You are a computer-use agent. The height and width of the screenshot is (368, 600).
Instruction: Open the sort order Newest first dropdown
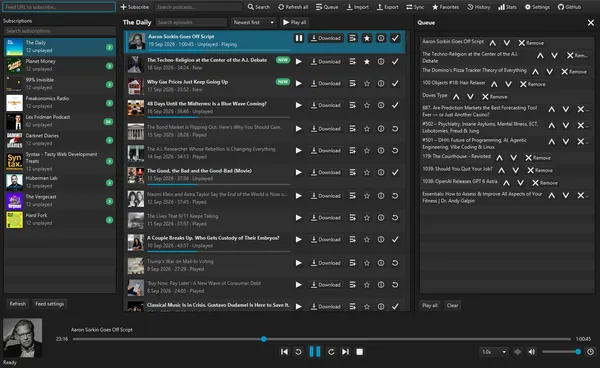[x=254, y=23]
